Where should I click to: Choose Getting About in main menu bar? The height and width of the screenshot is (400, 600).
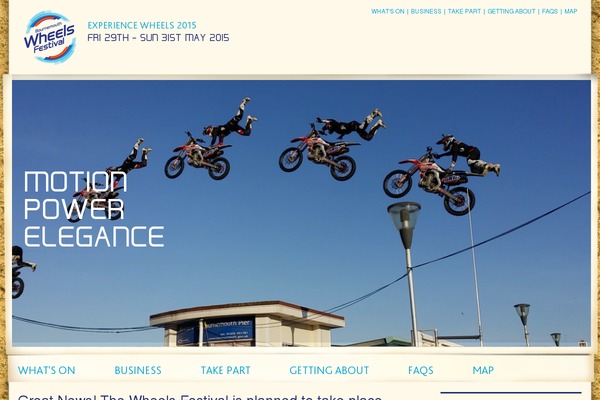(329, 370)
